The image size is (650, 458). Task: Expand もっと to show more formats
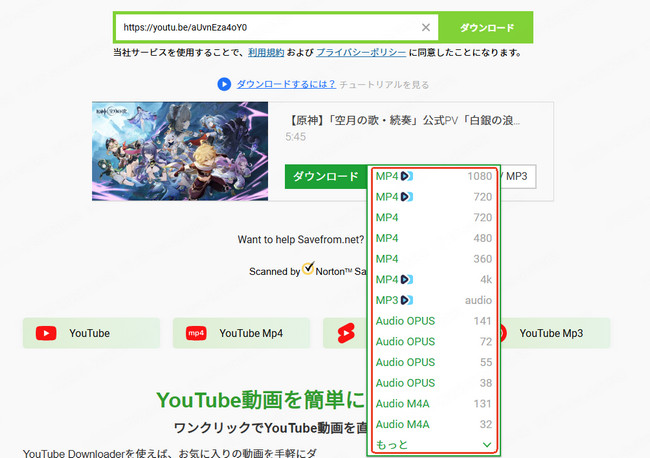434,445
